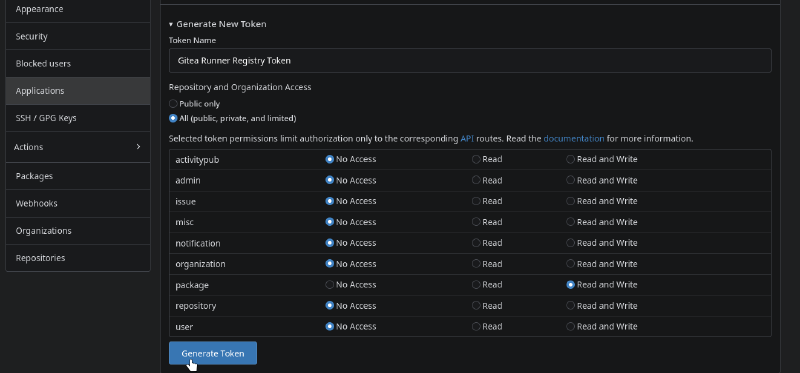Image resolution: width=800 pixels, height=373 pixels.
Task: Set repository to No Access
Action: [x=330, y=306]
